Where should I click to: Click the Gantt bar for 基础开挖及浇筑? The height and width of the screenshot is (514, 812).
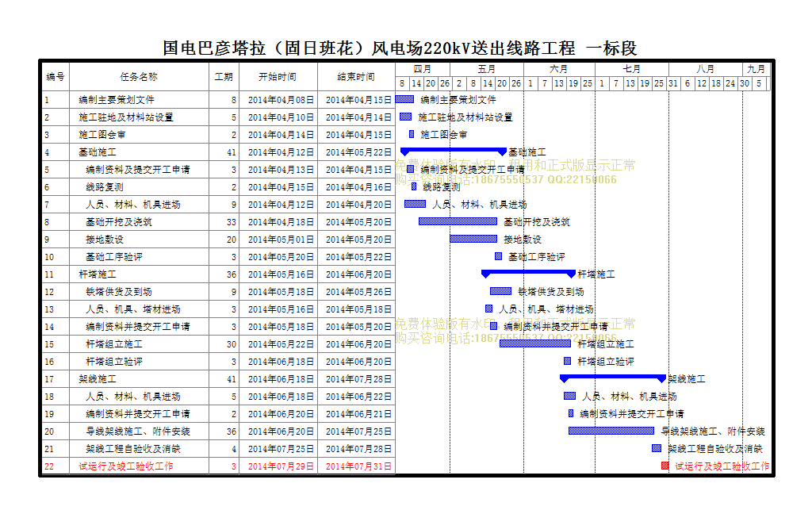458,221
